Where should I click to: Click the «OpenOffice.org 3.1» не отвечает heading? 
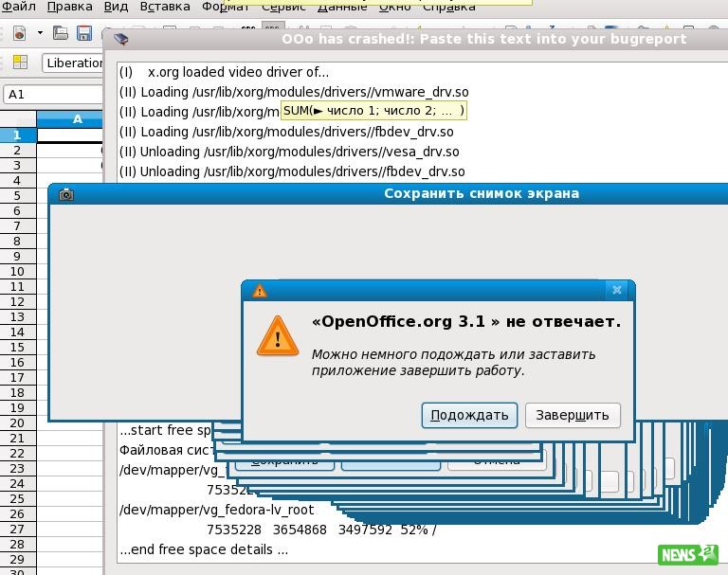coord(466,322)
